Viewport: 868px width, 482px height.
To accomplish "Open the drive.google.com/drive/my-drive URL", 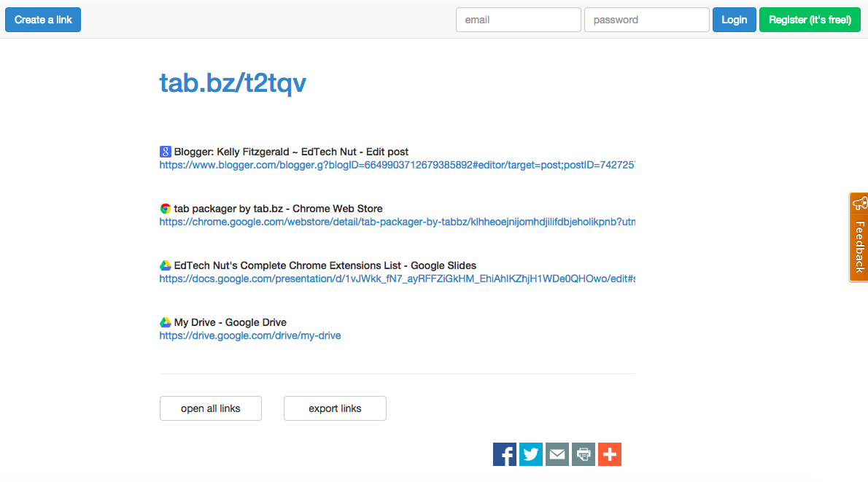I will [x=250, y=336].
